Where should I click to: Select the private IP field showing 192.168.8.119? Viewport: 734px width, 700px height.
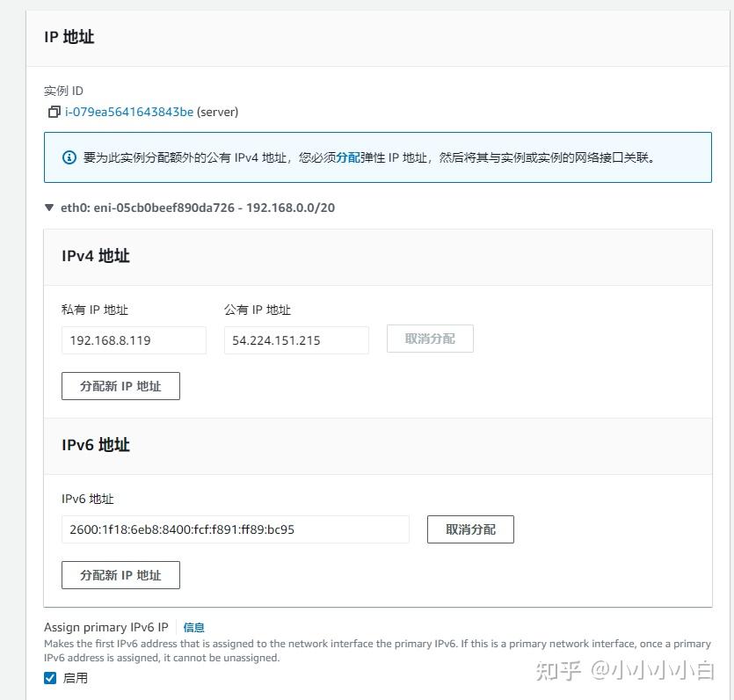pyautogui.click(x=134, y=340)
